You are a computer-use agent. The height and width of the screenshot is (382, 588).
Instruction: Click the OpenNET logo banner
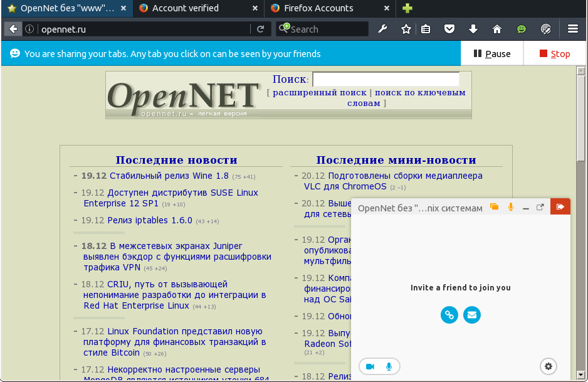[184, 95]
